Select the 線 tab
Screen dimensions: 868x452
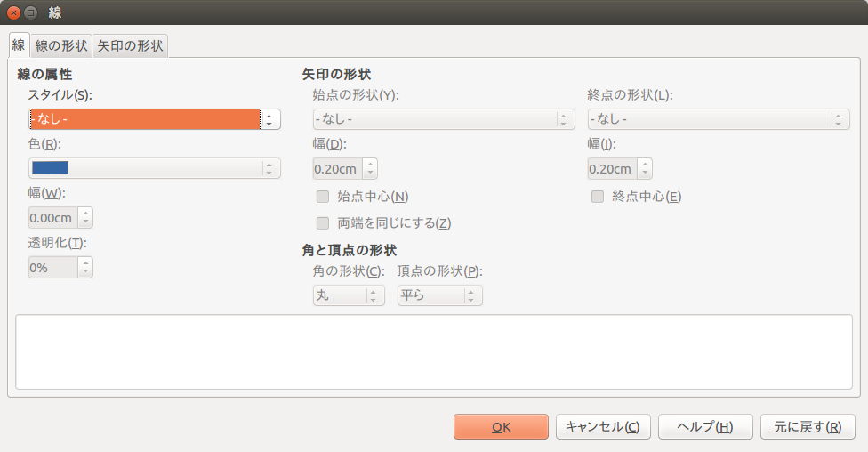tap(19, 44)
